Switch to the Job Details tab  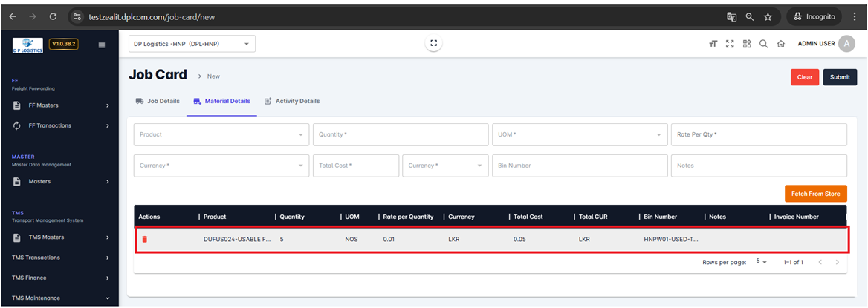(x=158, y=101)
